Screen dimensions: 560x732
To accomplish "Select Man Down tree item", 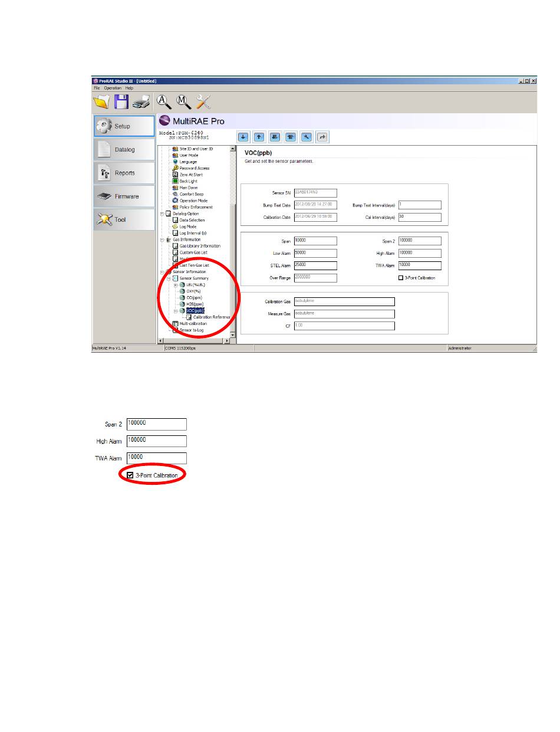I will click(189, 188).
